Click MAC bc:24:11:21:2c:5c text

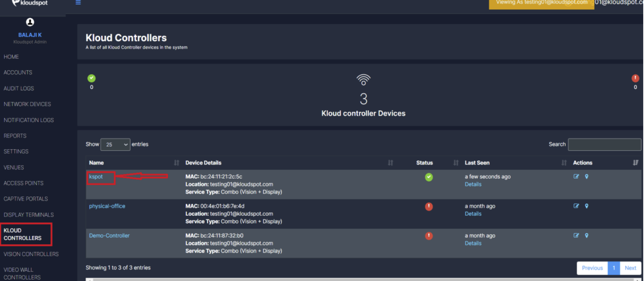coord(214,177)
